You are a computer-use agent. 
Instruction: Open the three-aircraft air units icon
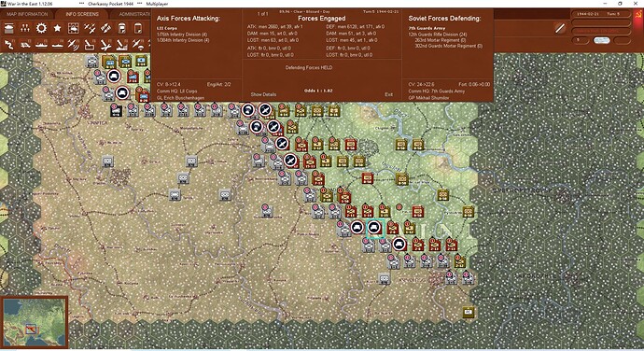click(90, 28)
